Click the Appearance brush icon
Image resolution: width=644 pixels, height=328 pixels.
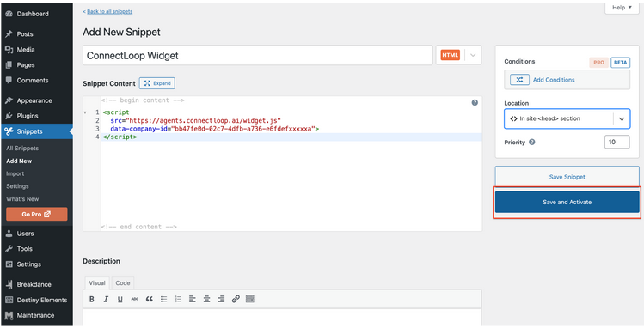(9, 100)
